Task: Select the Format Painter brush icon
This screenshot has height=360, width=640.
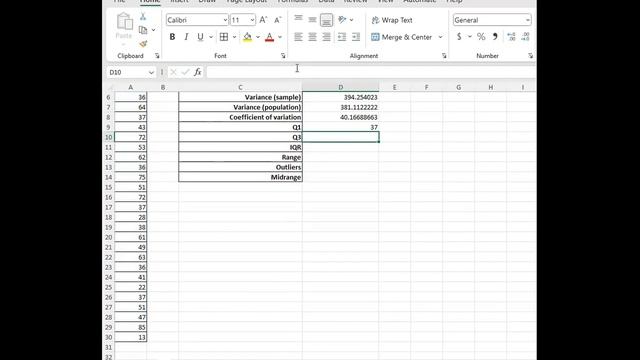Action: pyautogui.click(x=143, y=43)
